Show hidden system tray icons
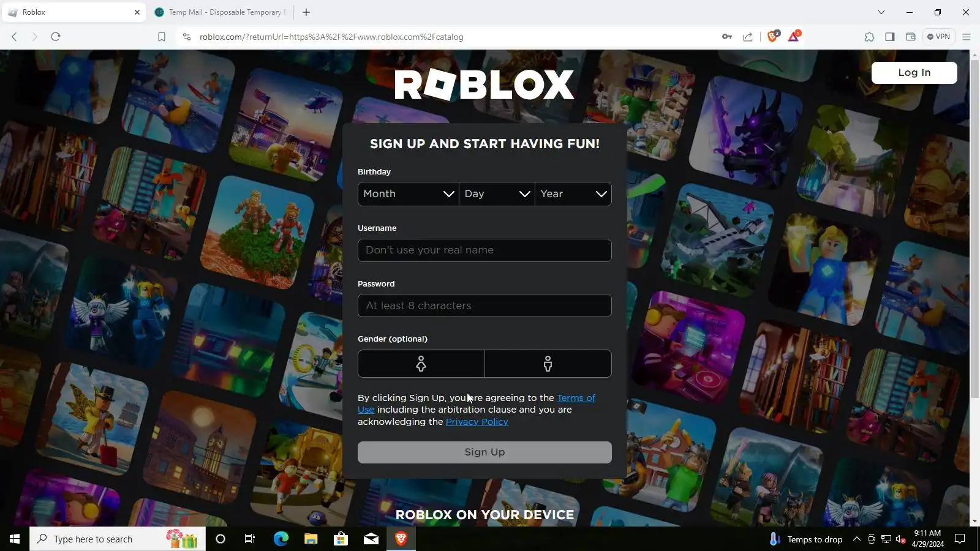Screen dimensions: 980x551 point(857,539)
